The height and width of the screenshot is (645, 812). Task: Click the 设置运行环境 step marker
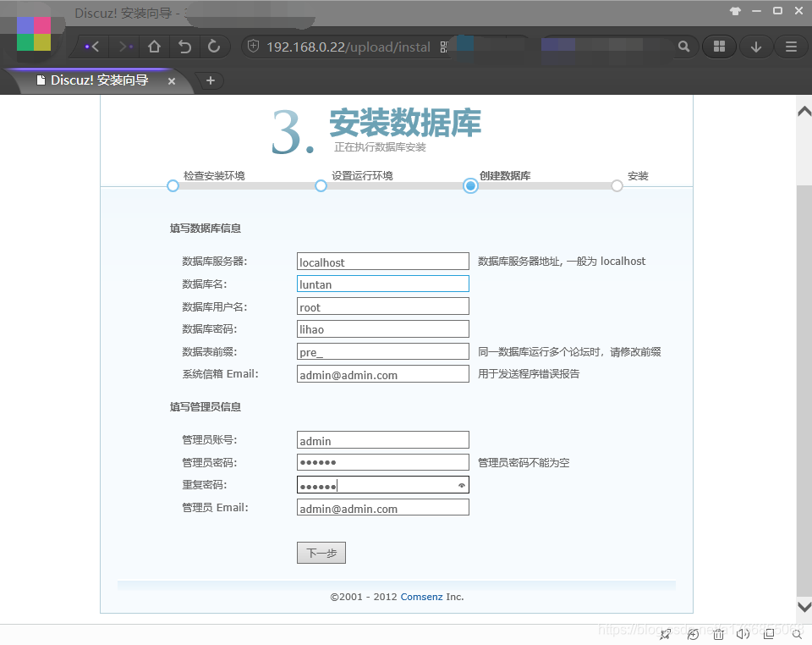coord(321,185)
